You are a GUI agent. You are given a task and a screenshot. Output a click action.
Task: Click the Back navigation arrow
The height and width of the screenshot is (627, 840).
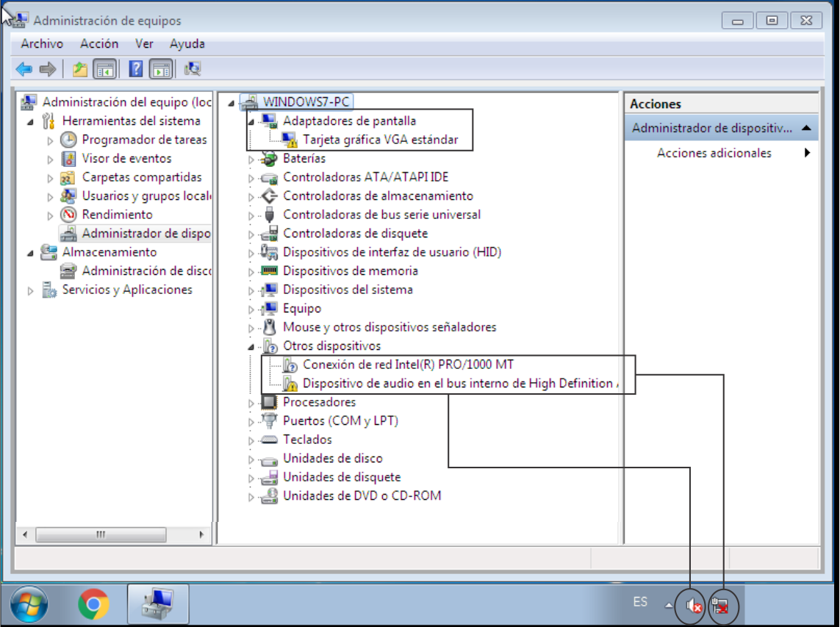point(24,68)
